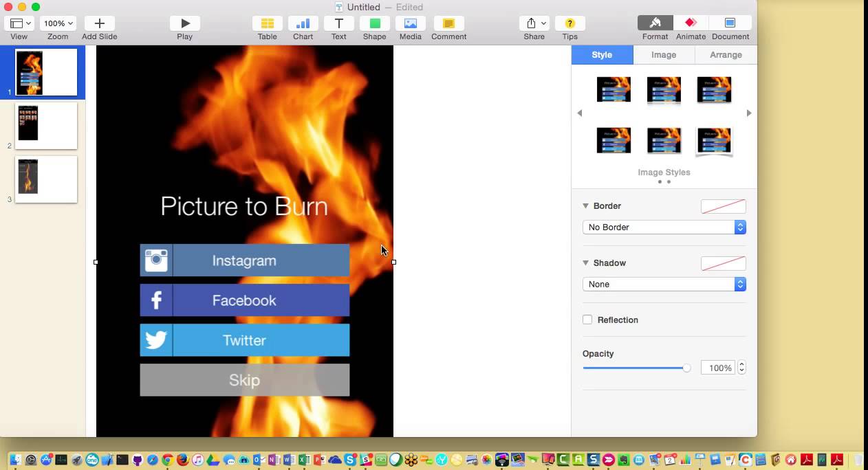Open Terminal from the Dock
This screenshot has width=868, height=470.
pos(122,460)
